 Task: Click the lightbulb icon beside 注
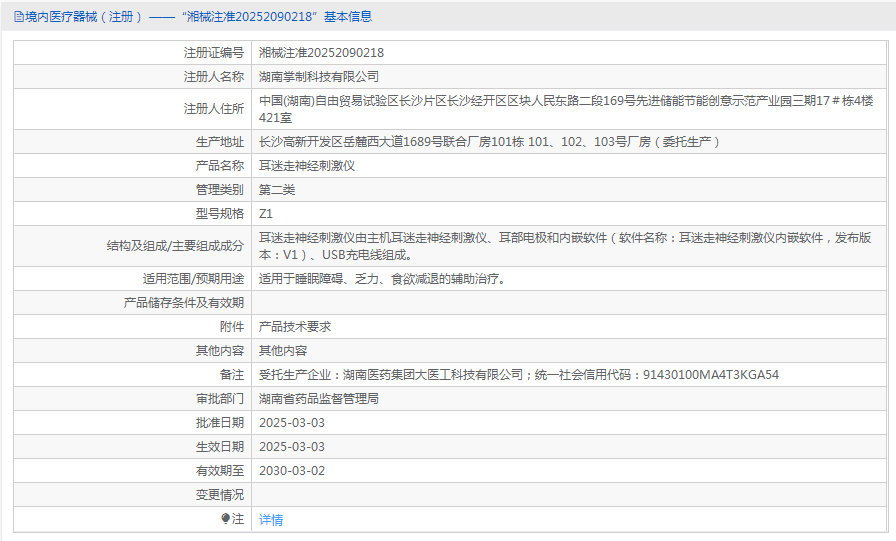(226, 518)
